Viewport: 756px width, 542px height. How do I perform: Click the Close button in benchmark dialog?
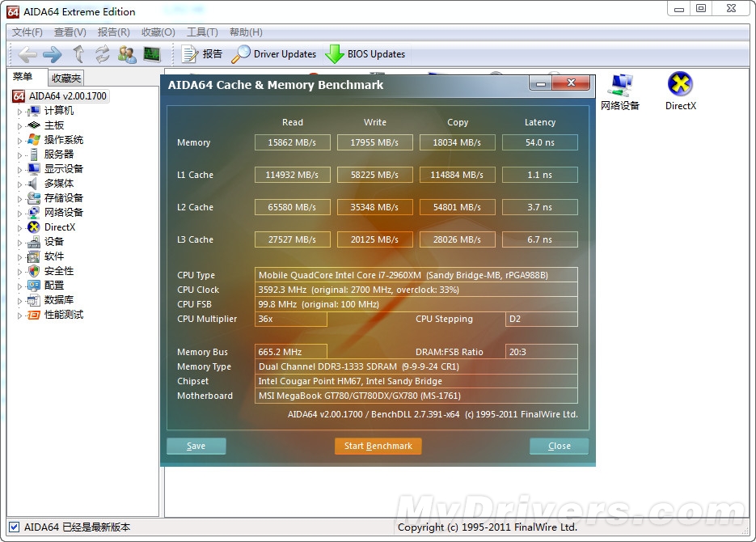click(560, 446)
